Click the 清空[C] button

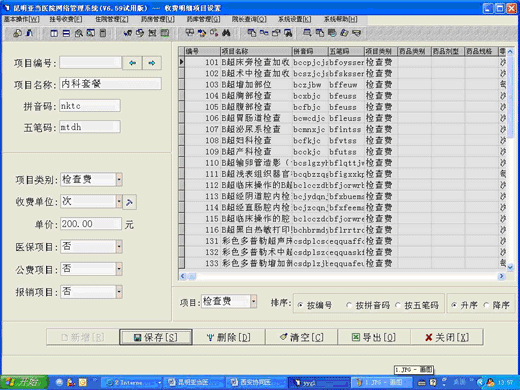click(x=301, y=337)
